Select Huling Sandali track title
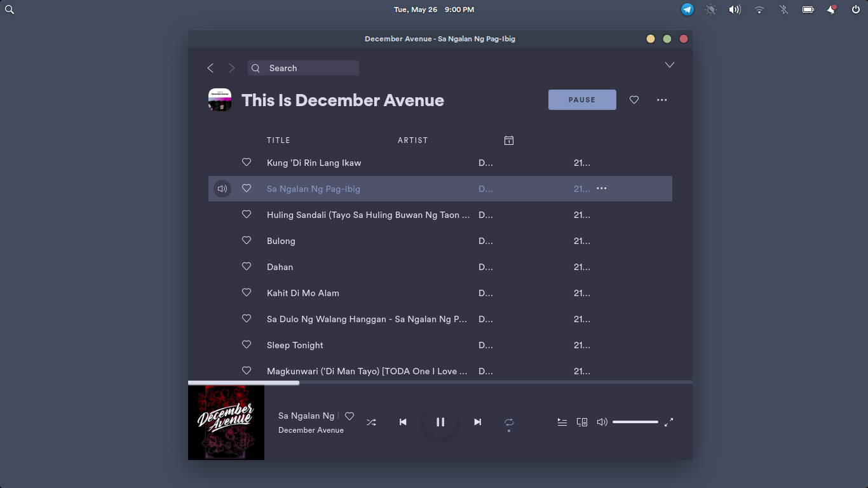The image size is (868, 488). [x=369, y=215]
